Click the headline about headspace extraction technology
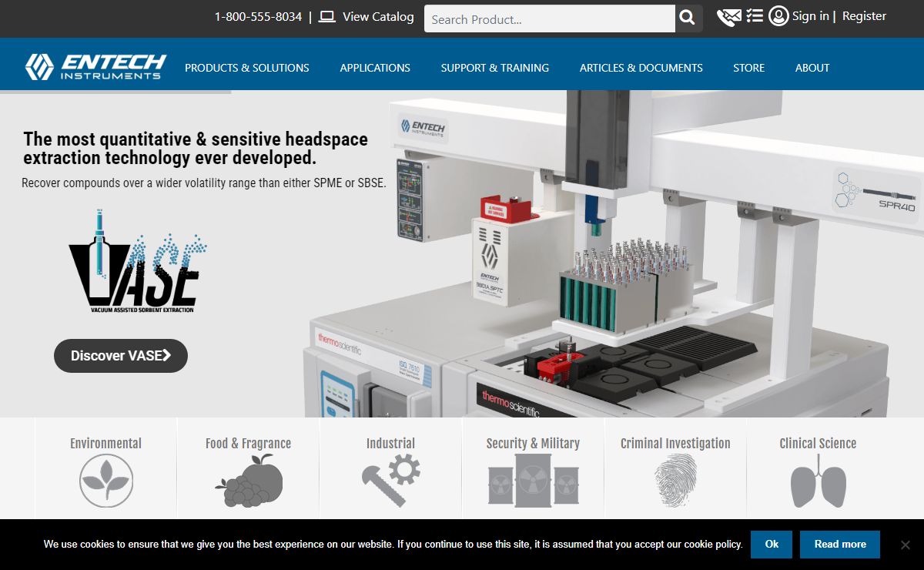The height and width of the screenshot is (570, 924). (196, 149)
